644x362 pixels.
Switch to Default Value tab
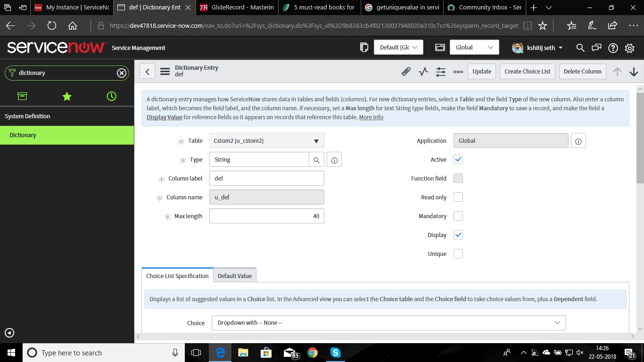(x=235, y=276)
